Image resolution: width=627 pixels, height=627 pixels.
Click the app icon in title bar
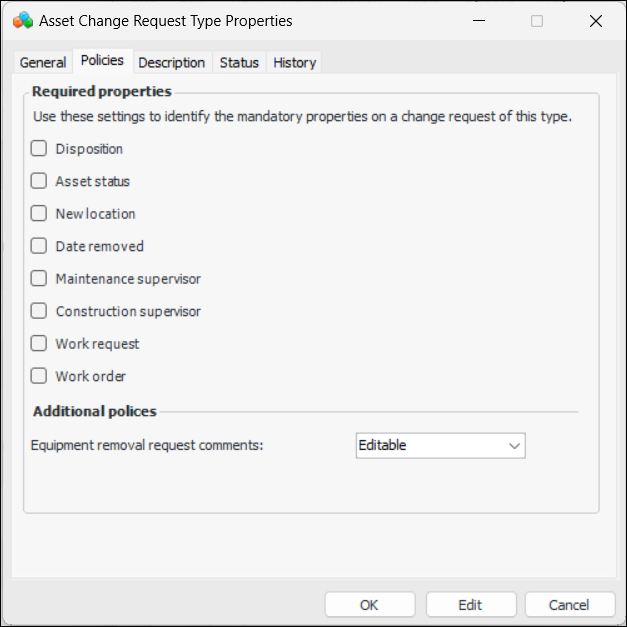point(22,20)
